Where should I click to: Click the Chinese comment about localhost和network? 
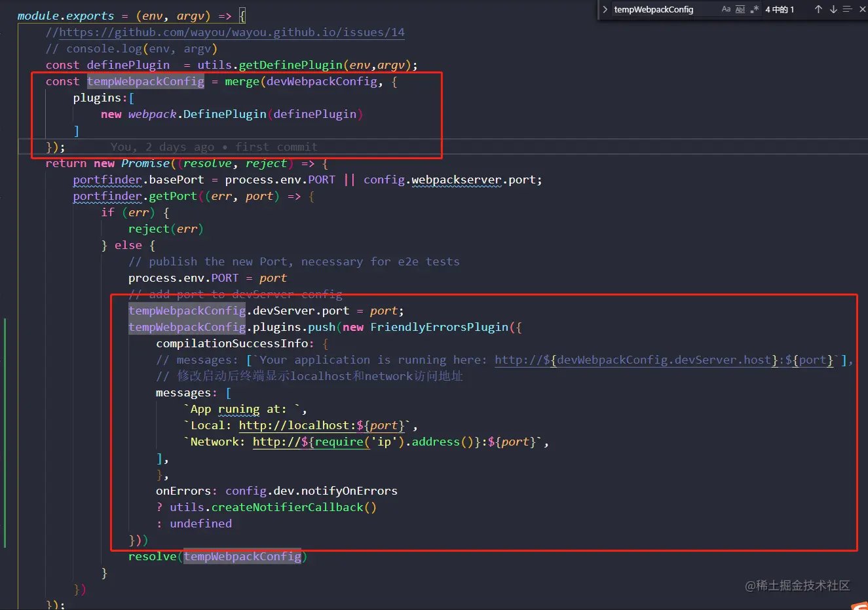click(309, 376)
